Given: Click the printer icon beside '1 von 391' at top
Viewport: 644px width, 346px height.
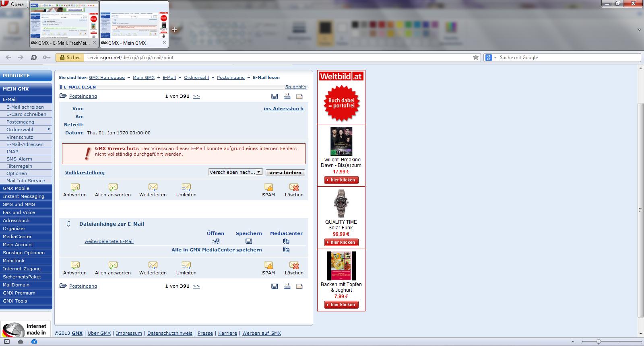Looking at the screenshot, I should (x=287, y=96).
